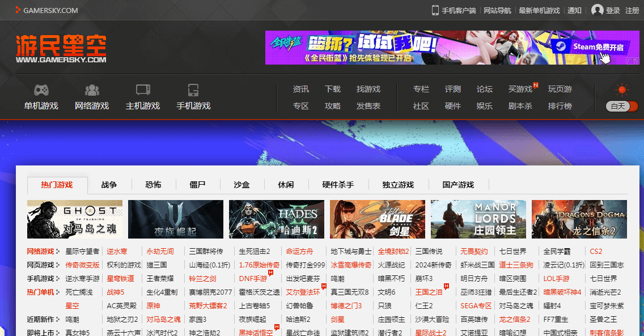This screenshot has width=644, height=336.
Task: Open the 单机游戏 gamepad icon
Action: [41, 90]
